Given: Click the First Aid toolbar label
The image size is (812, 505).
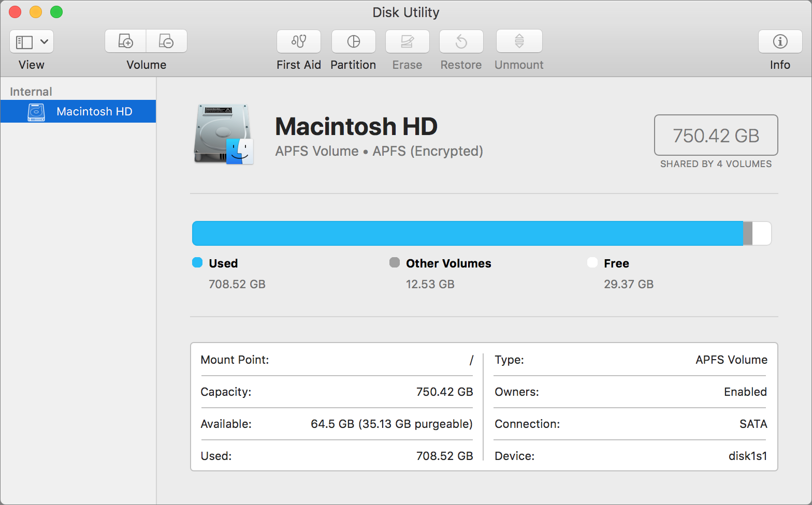Looking at the screenshot, I should tap(299, 65).
